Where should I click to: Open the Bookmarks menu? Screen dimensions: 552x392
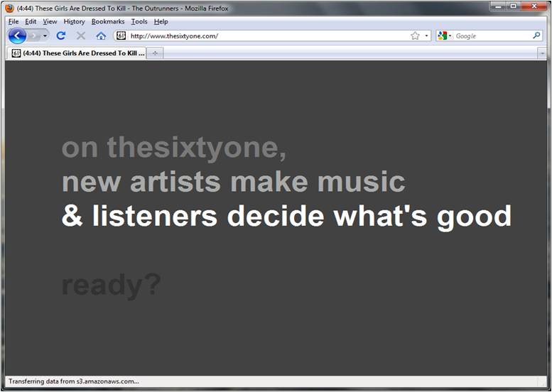107,21
